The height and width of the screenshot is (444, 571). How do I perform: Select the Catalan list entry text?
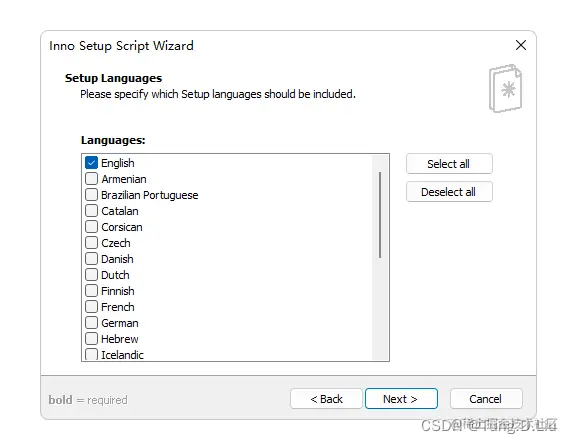click(x=120, y=211)
